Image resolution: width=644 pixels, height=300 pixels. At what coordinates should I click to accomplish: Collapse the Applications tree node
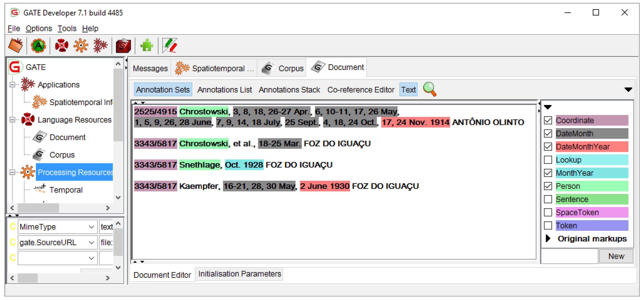tap(12, 85)
